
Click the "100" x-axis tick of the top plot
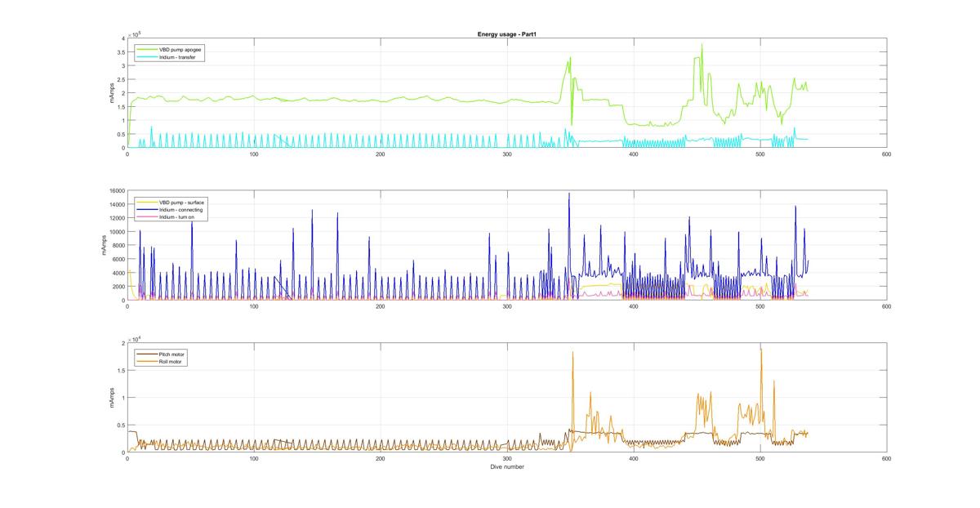(254, 154)
